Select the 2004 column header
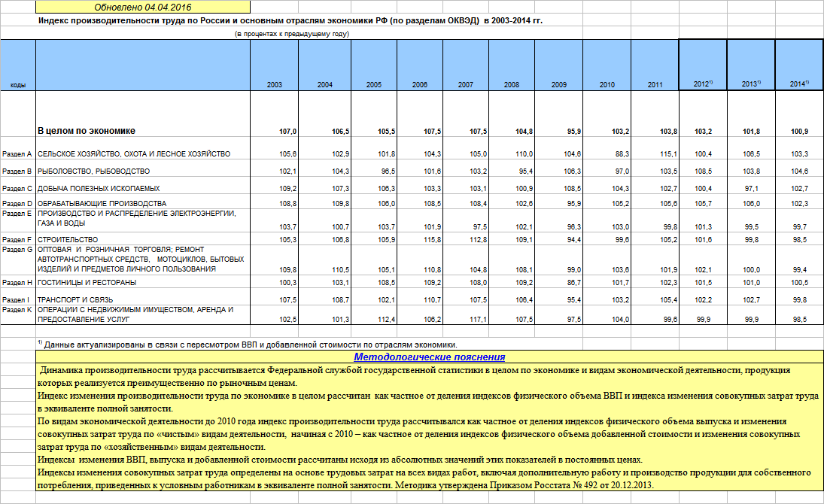824x504 pixels. [325, 65]
